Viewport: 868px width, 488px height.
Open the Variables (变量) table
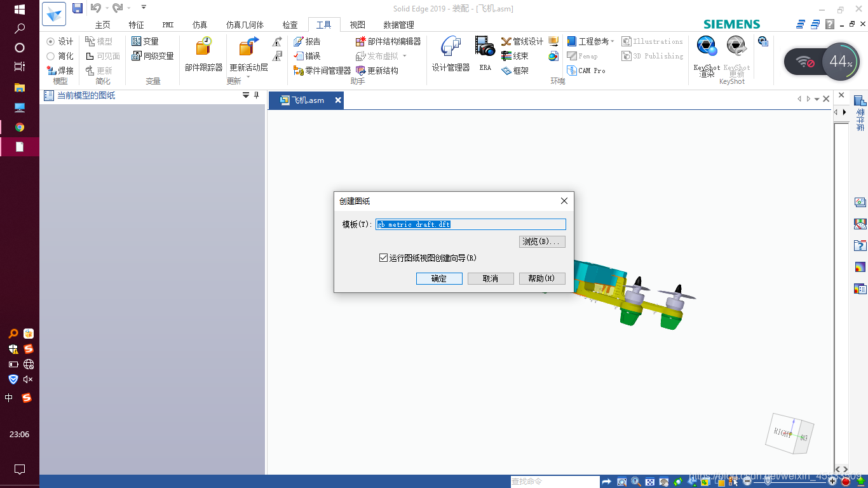click(145, 41)
